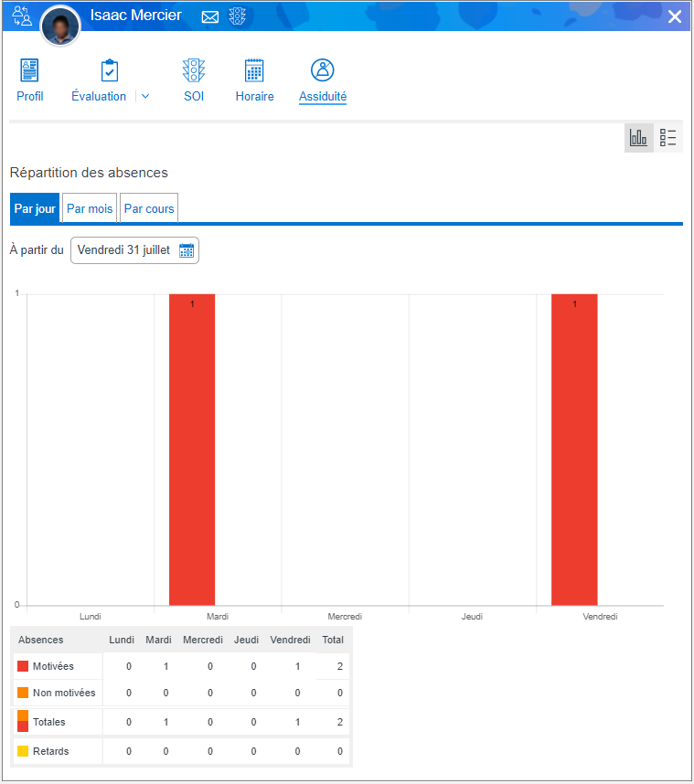Viewport: 694px width, 784px height.
Task: Select the Par mois tab
Action: pyautogui.click(x=90, y=208)
